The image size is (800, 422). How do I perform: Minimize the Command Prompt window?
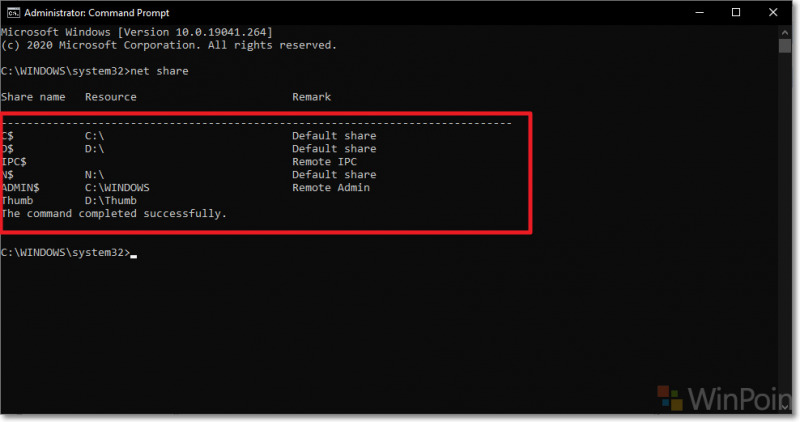[699, 12]
